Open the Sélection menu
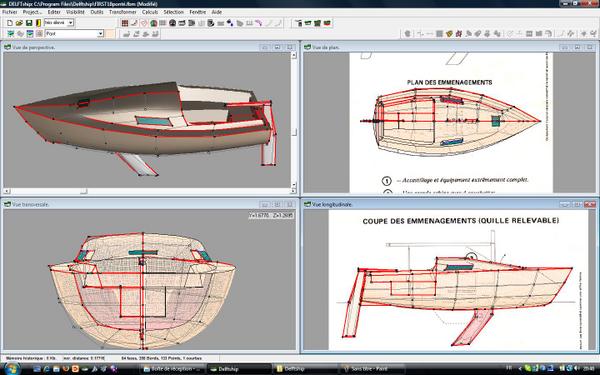600x375 pixels. point(174,12)
